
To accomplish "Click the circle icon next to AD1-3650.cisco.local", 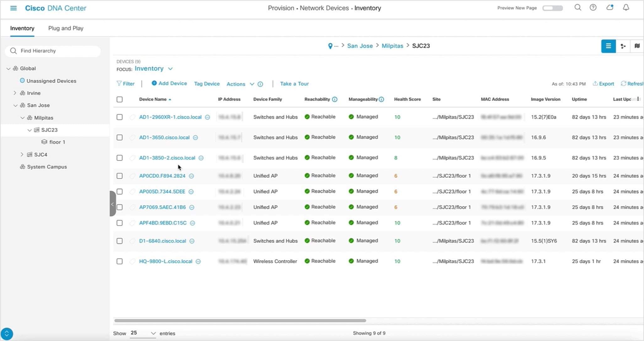I will [196, 138].
